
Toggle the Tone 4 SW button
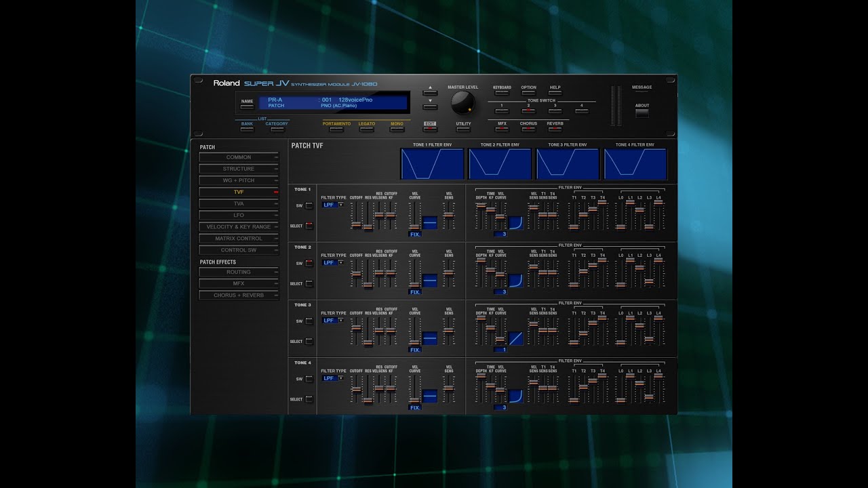309,379
